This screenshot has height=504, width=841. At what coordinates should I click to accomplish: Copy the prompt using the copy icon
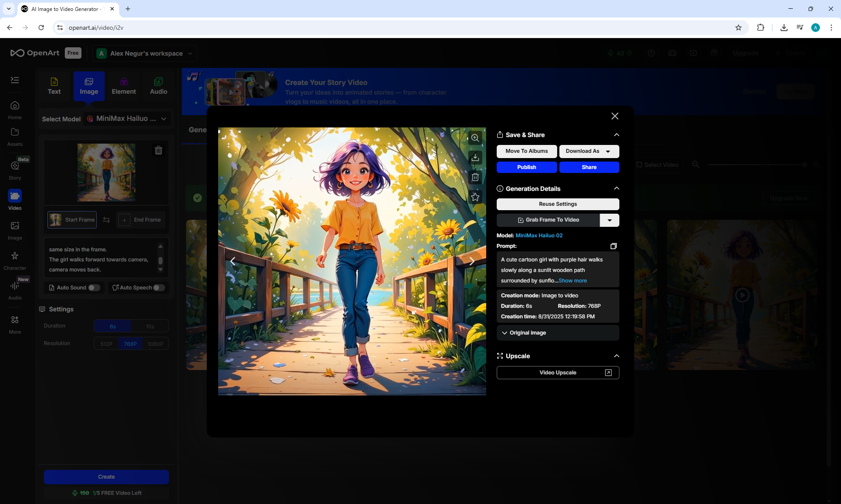613,246
